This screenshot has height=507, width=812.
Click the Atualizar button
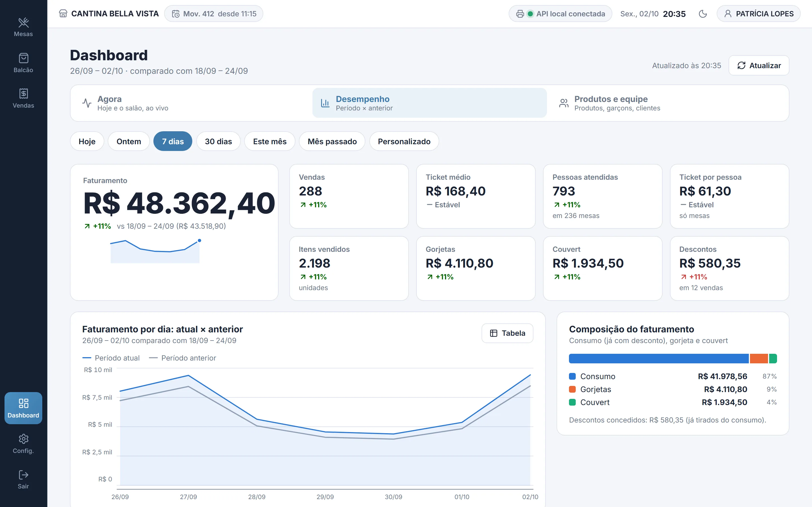[x=759, y=65]
